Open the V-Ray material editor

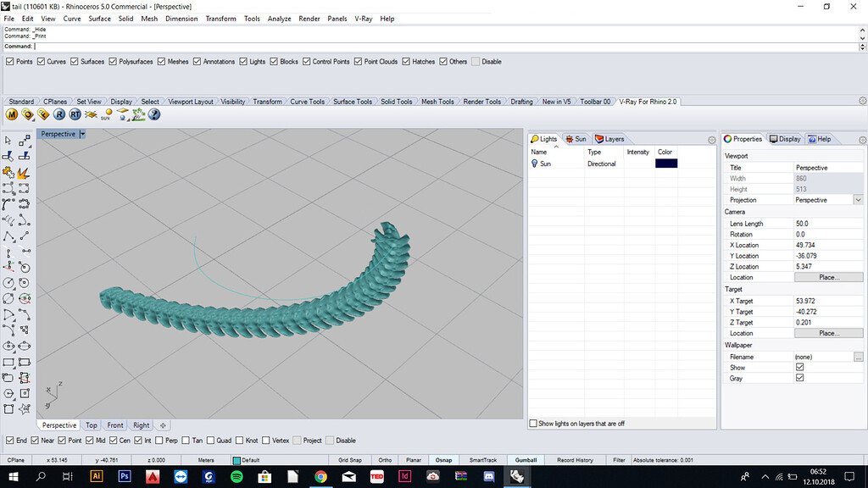[x=11, y=114]
